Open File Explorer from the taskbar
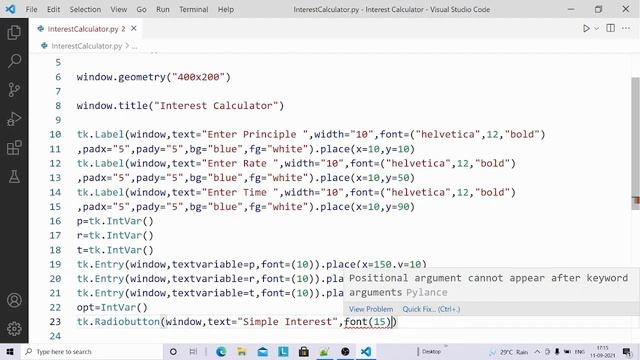The width and height of the screenshot is (640, 360). pyautogui.click(x=242, y=351)
